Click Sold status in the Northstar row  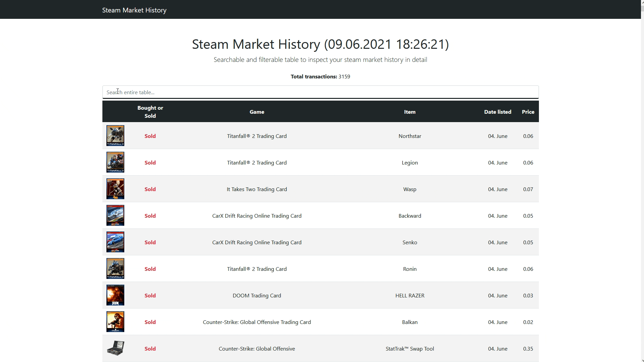click(x=150, y=136)
